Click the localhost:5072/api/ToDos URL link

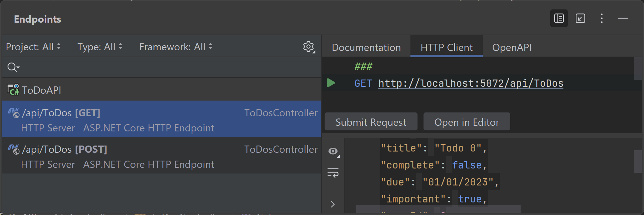[471, 83]
